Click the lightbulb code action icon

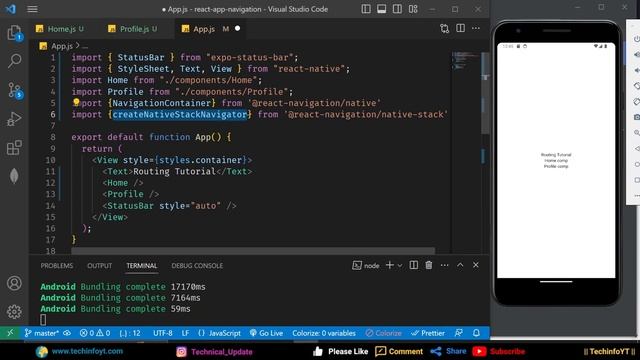click(76, 102)
